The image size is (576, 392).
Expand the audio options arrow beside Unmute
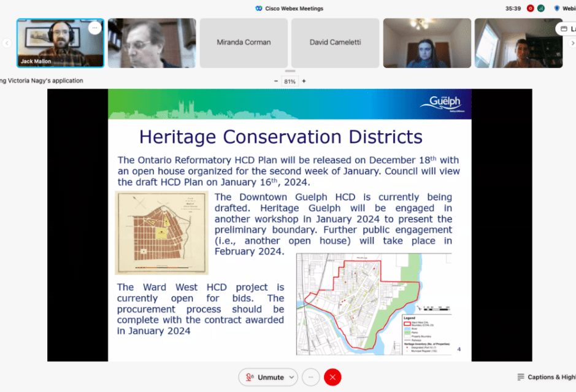click(x=291, y=377)
